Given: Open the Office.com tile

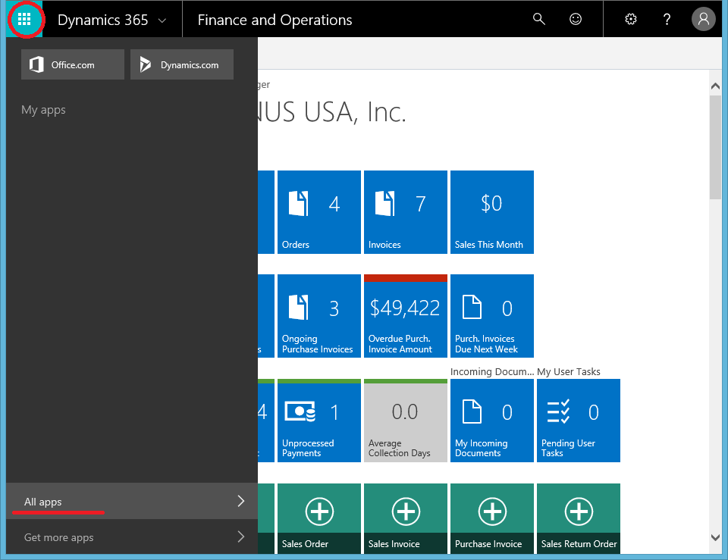Looking at the screenshot, I should (73, 64).
